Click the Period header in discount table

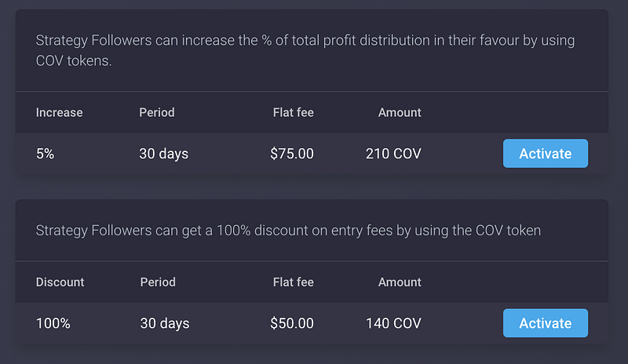tap(158, 282)
